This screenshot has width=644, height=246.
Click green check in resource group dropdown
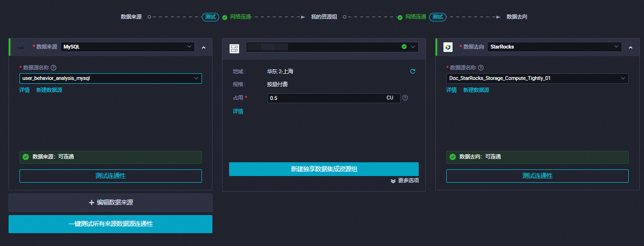[x=404, y=47]
